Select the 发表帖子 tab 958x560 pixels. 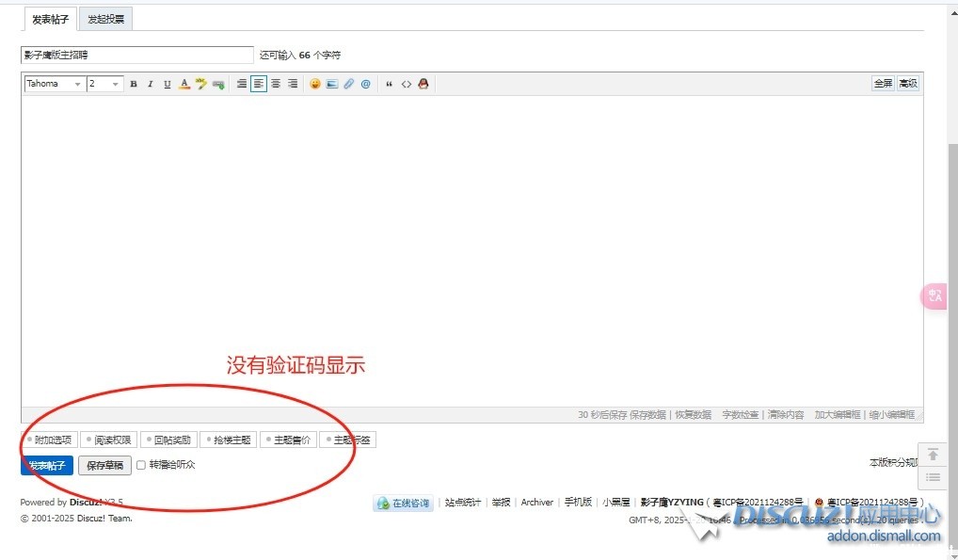50,19
